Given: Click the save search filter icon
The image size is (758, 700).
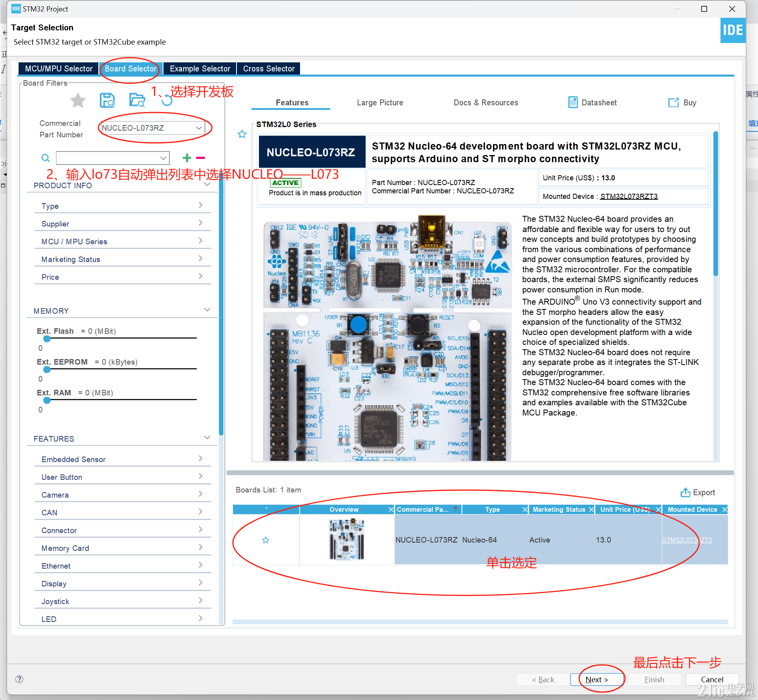Looking at the screenshot, I should click(107, 100).
